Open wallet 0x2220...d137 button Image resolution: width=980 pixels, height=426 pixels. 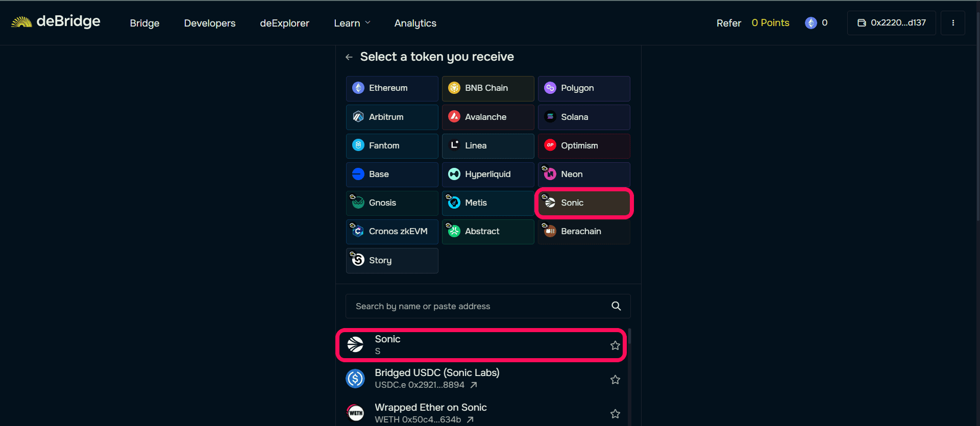click(x=892, y=23)
